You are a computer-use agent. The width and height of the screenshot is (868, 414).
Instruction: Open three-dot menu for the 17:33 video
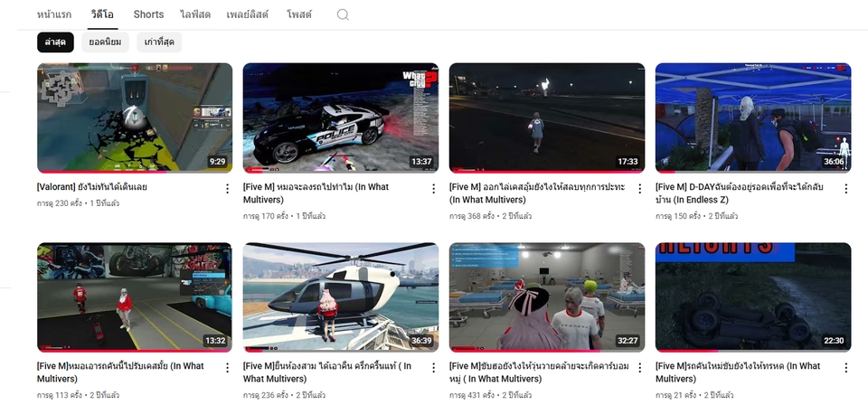(639, 189)
